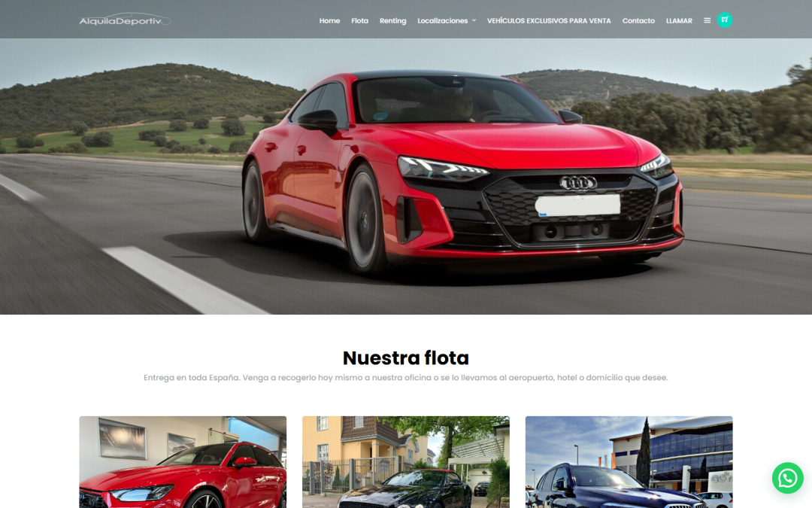Select Home in the navigation menu
Viewport: 812px width, 508px height.
(329, 20)
